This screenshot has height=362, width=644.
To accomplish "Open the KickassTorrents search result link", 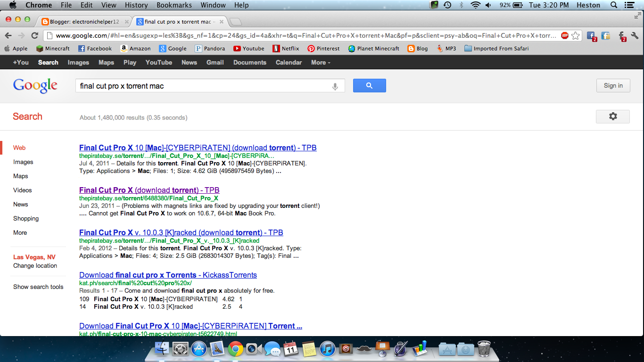I will pos(168,275).
